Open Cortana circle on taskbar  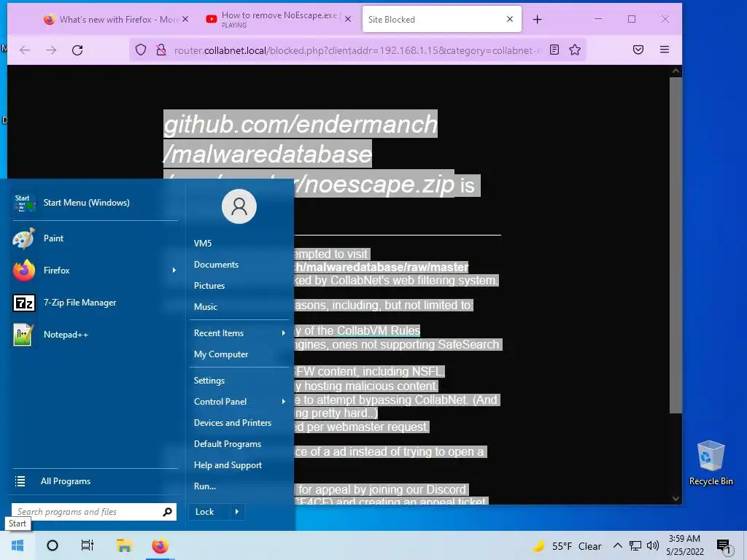(x=53, y=545)
